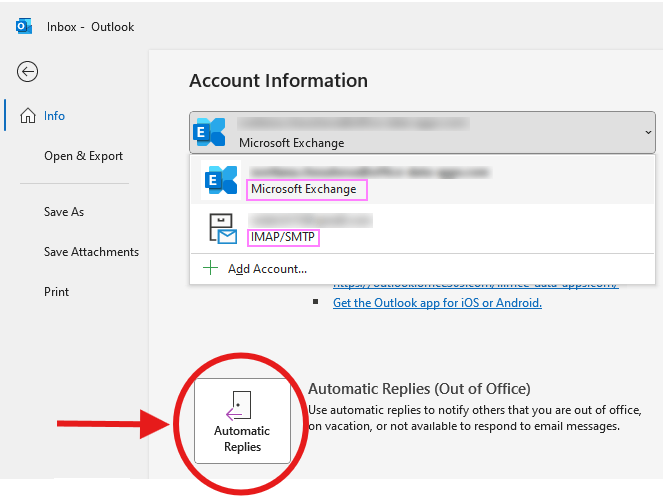Screen dimensions: 663x497
Task: Select the IMAP/SMTP mailbox envelope icon
Action: (220, 228)
